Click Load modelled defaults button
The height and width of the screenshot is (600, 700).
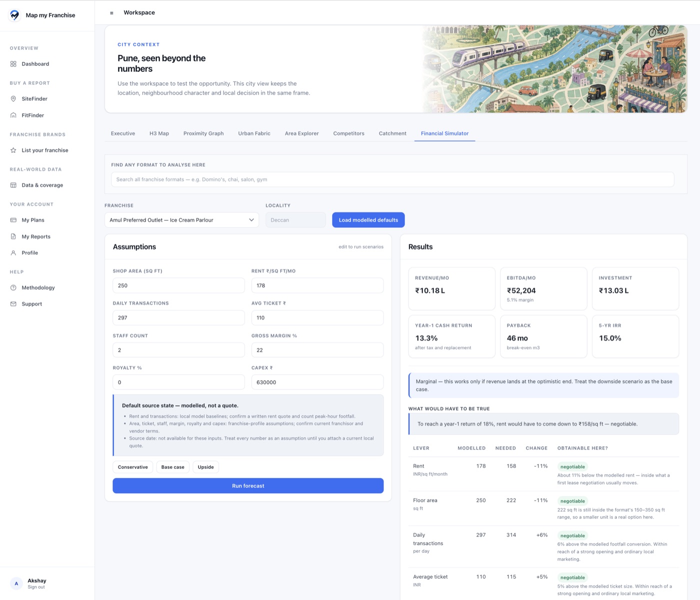368,220
